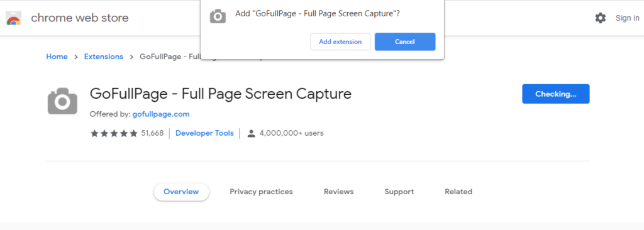The width and height of the screenshot is (644, 230).
Task: Open the Developer Tools category link
Action: [x=204, y=133]
